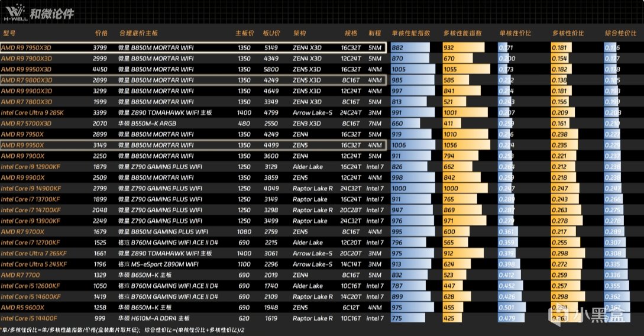This screenshot has width=644, height=336.
Task: Click the 5800 board+CPU price cell
Action: tap(271, 69)
